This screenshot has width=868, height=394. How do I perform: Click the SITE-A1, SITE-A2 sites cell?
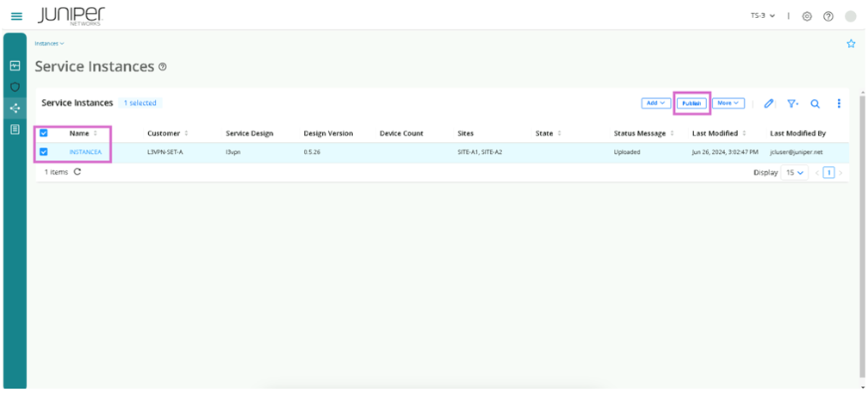pos(480,151)
